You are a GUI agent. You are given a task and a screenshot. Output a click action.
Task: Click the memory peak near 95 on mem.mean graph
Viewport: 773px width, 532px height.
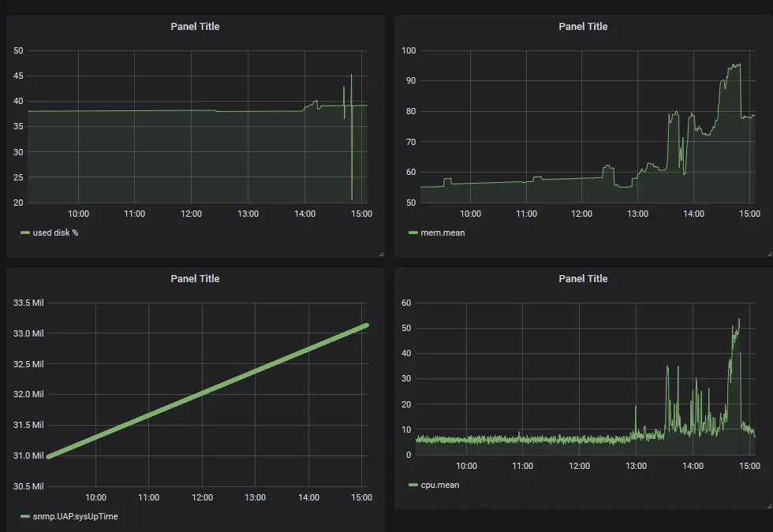coord(737,65)
